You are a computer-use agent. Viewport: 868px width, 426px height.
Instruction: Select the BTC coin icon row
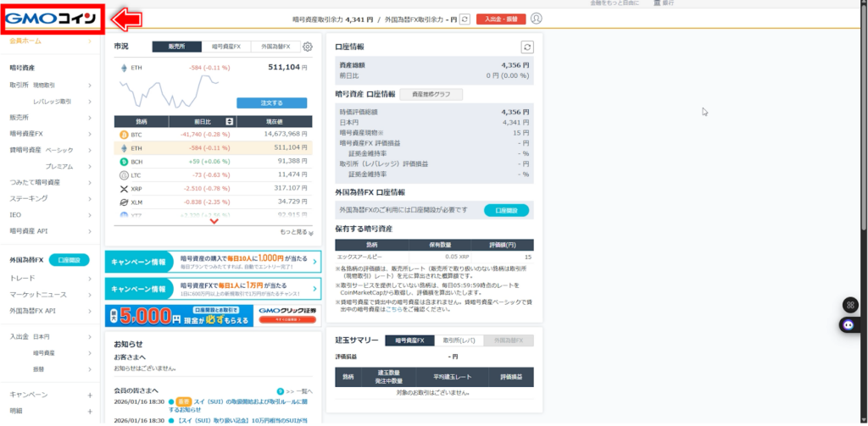click(x=124, y=134)
